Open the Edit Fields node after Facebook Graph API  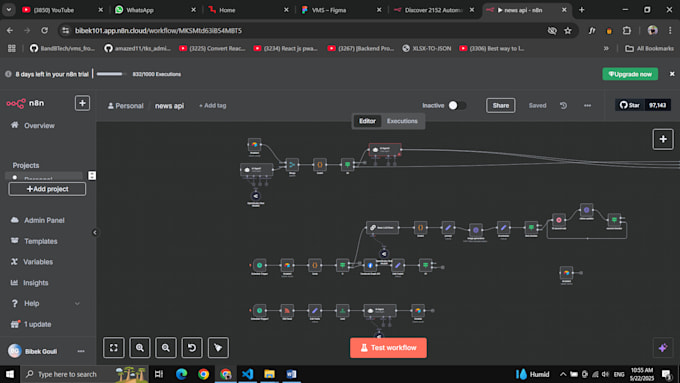pos(398,265)
